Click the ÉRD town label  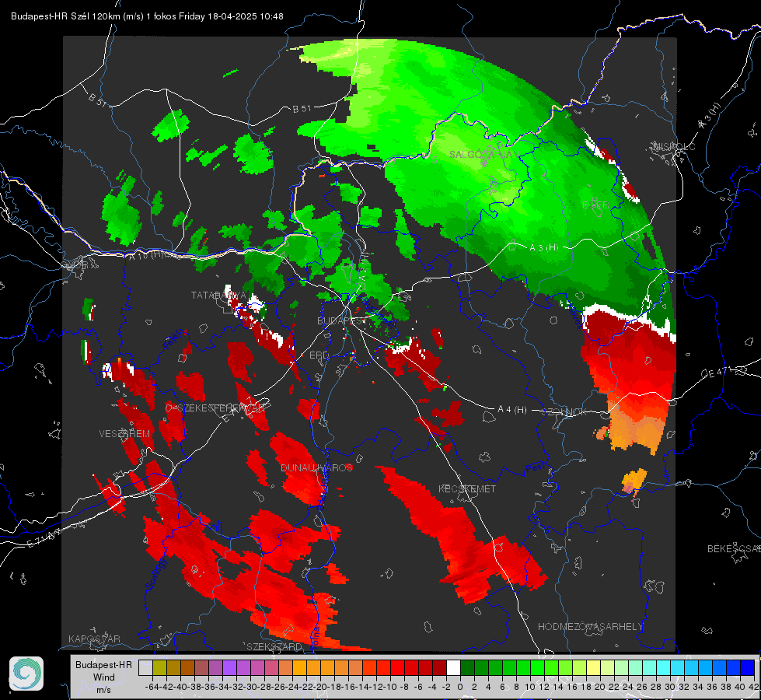point(319,355)
